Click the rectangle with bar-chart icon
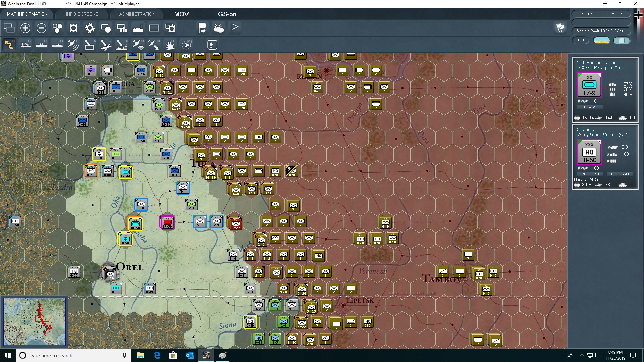 122,28
